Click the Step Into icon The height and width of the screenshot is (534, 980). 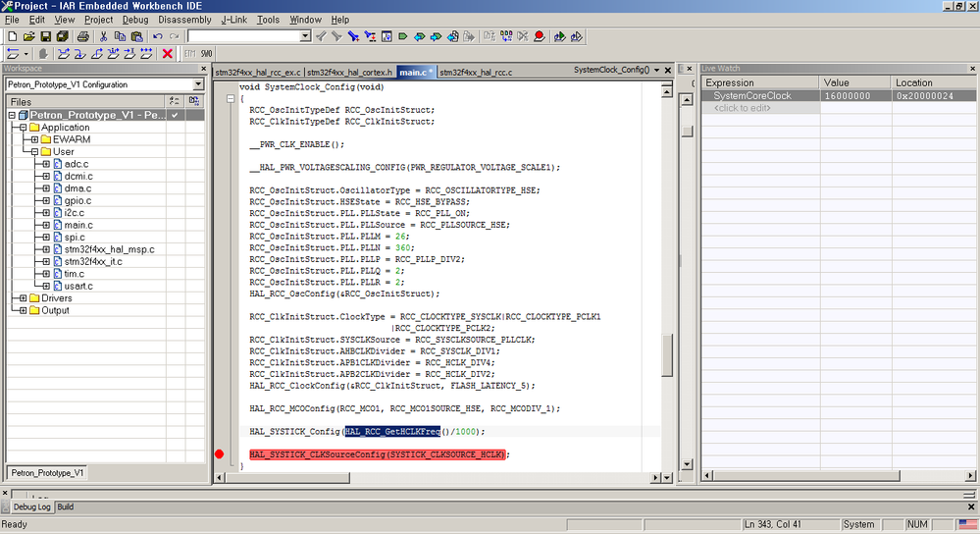pos(80,54)
